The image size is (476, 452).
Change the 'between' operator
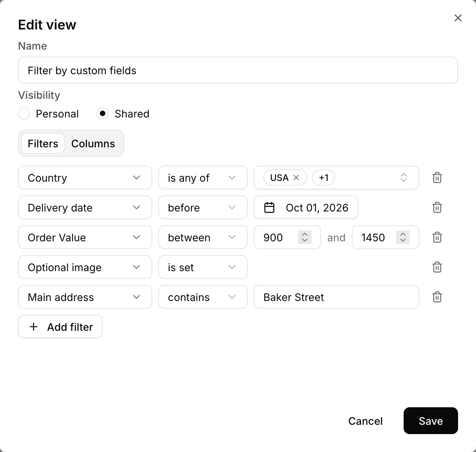[x=203, y=237]
